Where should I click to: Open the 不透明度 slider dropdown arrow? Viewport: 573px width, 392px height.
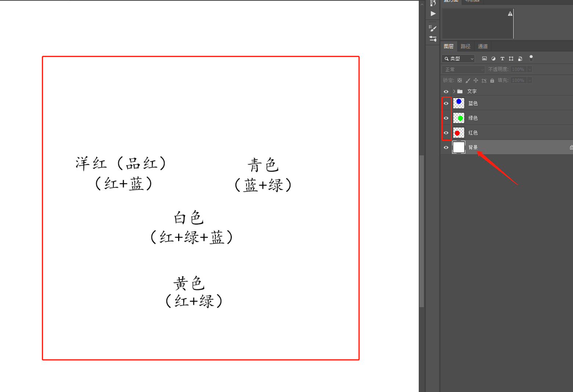click(x=530, y=69)
